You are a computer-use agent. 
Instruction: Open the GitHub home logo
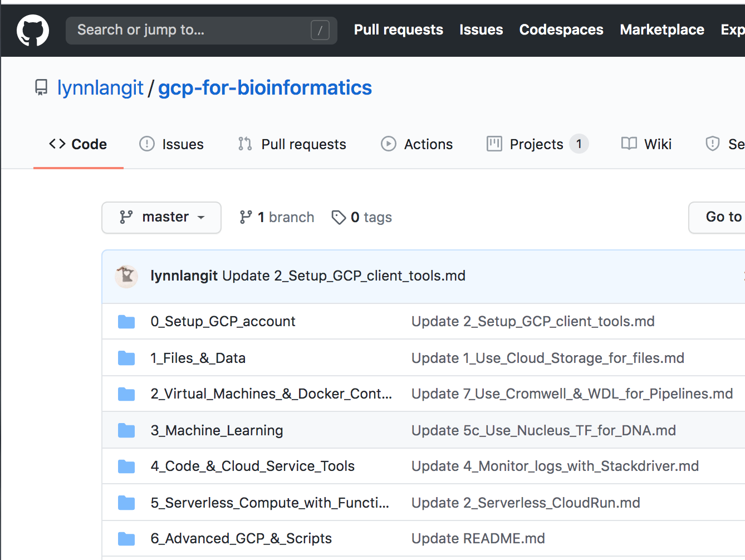(33, 30)
